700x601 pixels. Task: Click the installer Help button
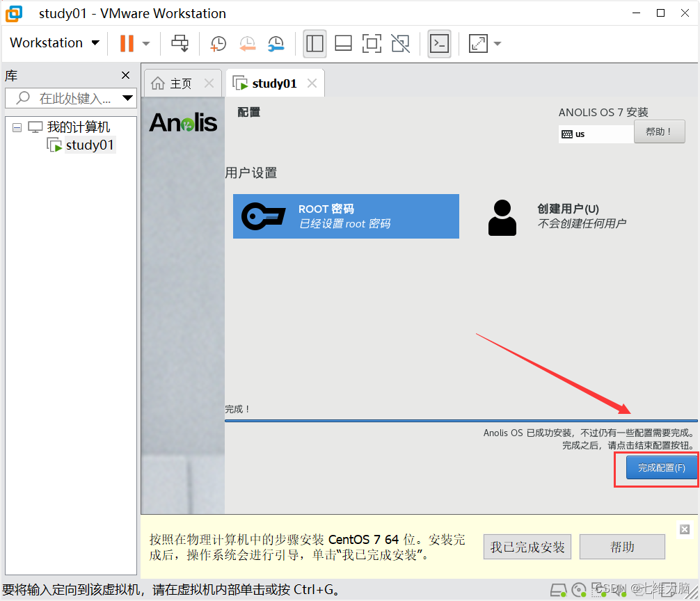pyautogui.click(x=660, y=131)
